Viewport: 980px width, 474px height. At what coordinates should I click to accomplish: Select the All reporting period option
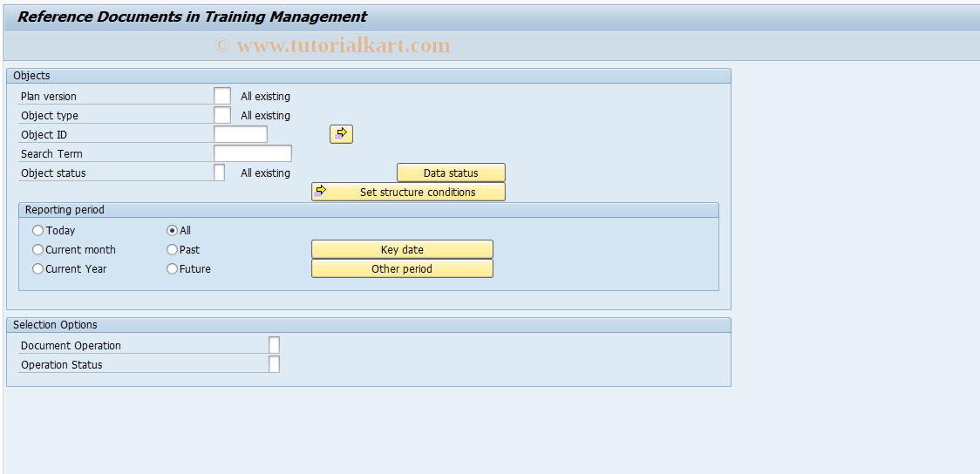(173, 230)
